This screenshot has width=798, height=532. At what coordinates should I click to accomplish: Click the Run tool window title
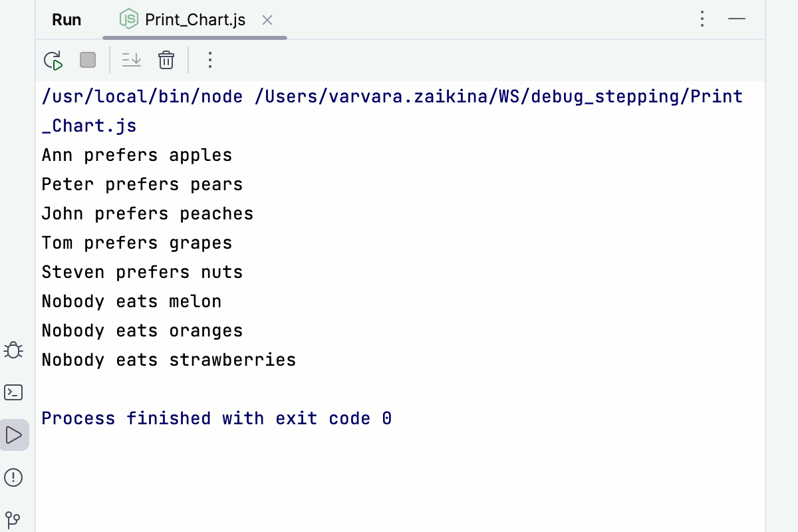pos(66,20)
